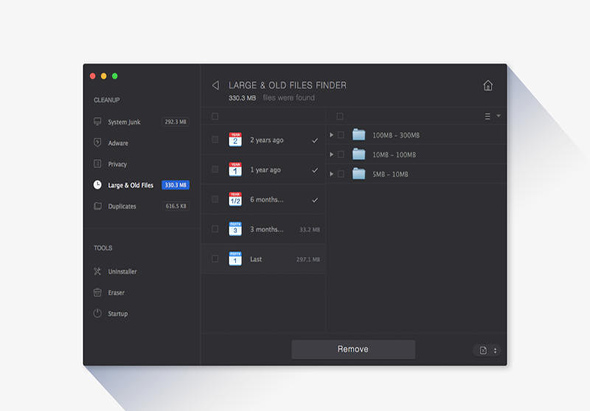Toggle select-all checkbox above size folders
The width and height of the screenshot is (590, 411).
coord(340,116)
